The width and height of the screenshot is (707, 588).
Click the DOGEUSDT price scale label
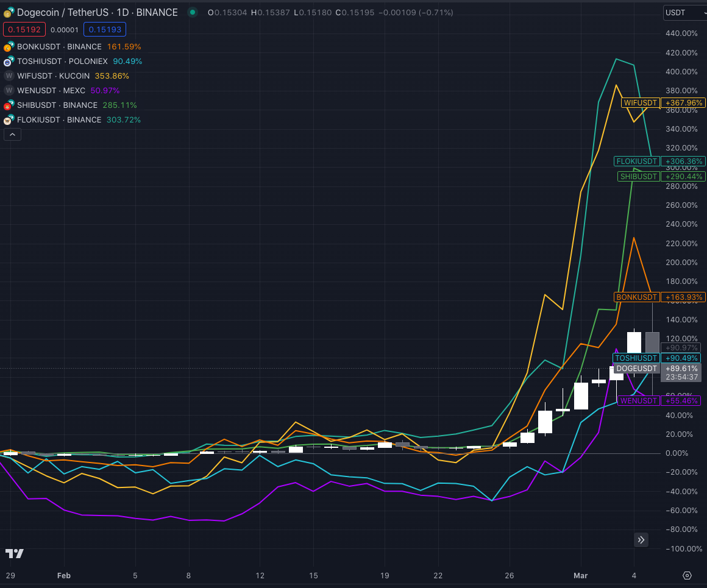tap(637, 369)
